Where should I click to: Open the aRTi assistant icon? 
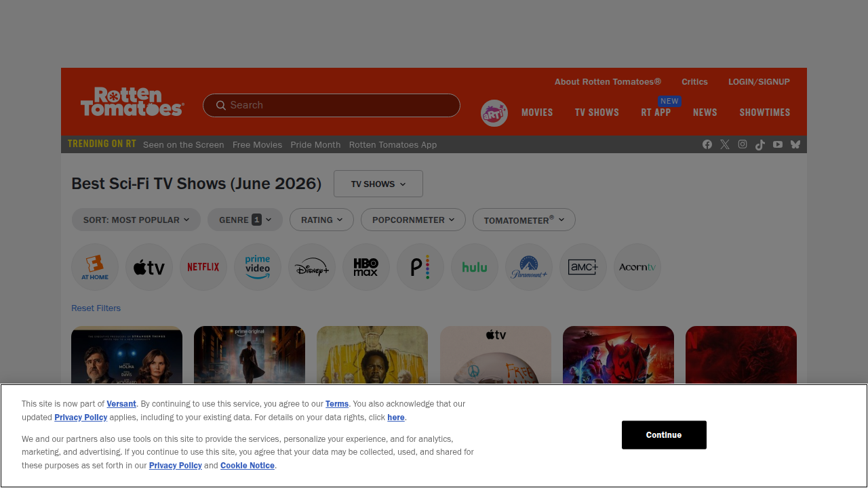[x=494, y=113]
